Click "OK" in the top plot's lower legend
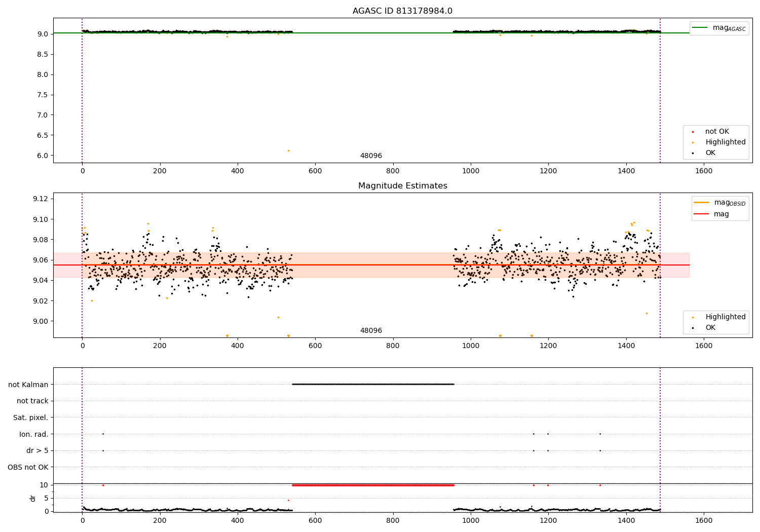 [x=710, y=153]
